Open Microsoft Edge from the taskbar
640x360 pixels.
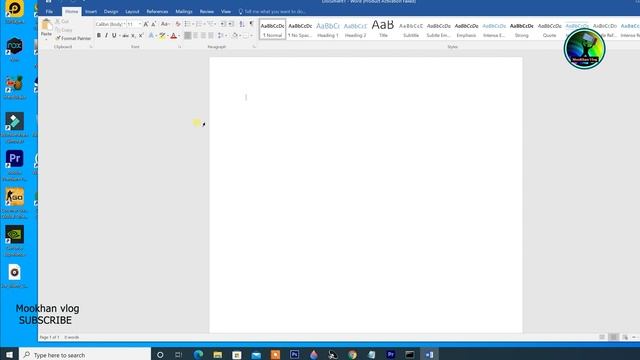[x=198, y=355]
